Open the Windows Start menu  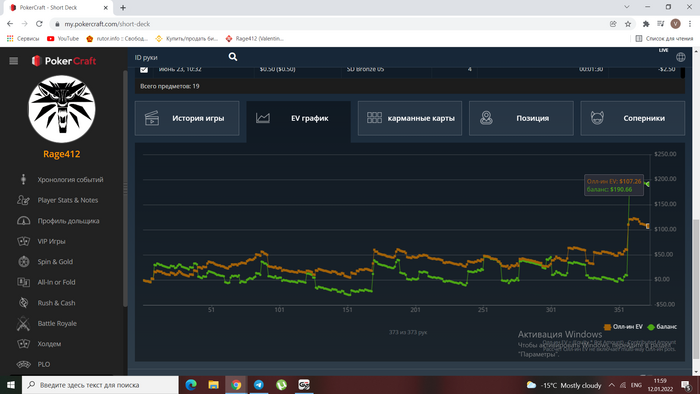click(11, 385)
